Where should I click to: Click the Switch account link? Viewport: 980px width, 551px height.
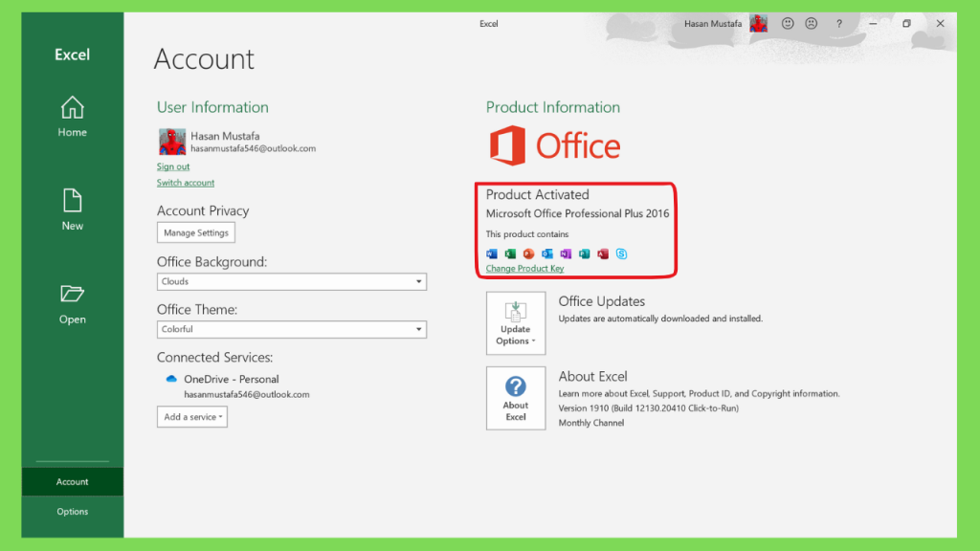[186, 183]
